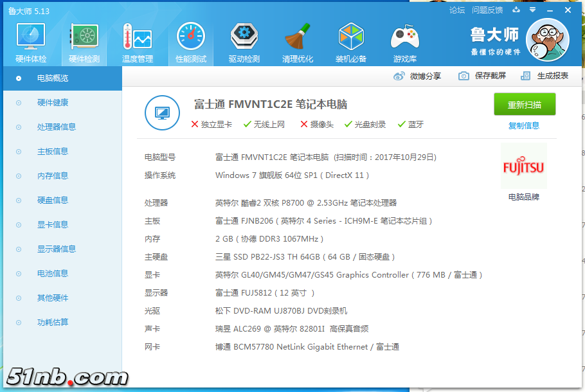The height and width of the screenshot is (392, 585).
Task: Click the download tray icon in title bar
Action: [516, 10]
